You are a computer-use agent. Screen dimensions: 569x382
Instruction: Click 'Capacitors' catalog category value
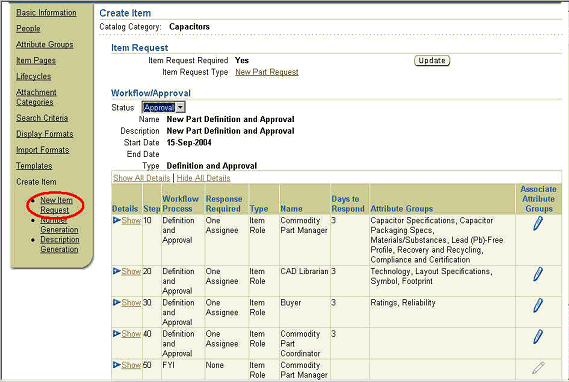tap(189, 27)
